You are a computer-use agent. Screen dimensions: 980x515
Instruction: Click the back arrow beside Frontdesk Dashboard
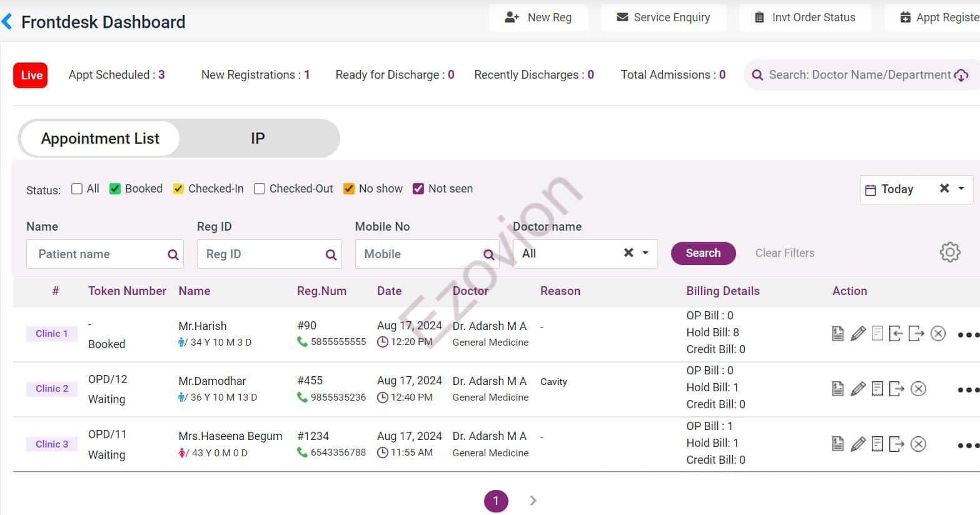8,22
